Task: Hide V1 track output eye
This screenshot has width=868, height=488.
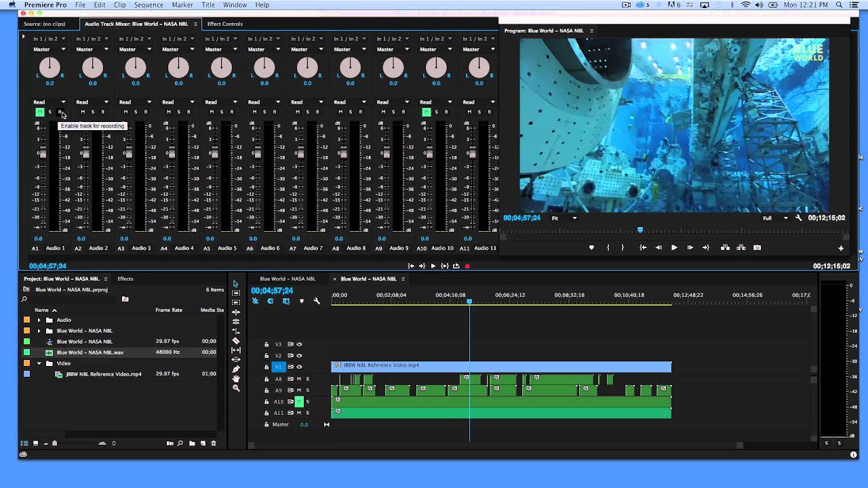Action: pyautogui.click(x=299, y=367)
